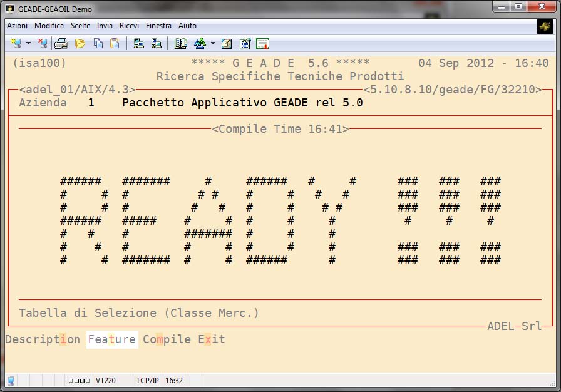Select Compile in the terminal menu

pyautogui.click(x=167, y=339)
